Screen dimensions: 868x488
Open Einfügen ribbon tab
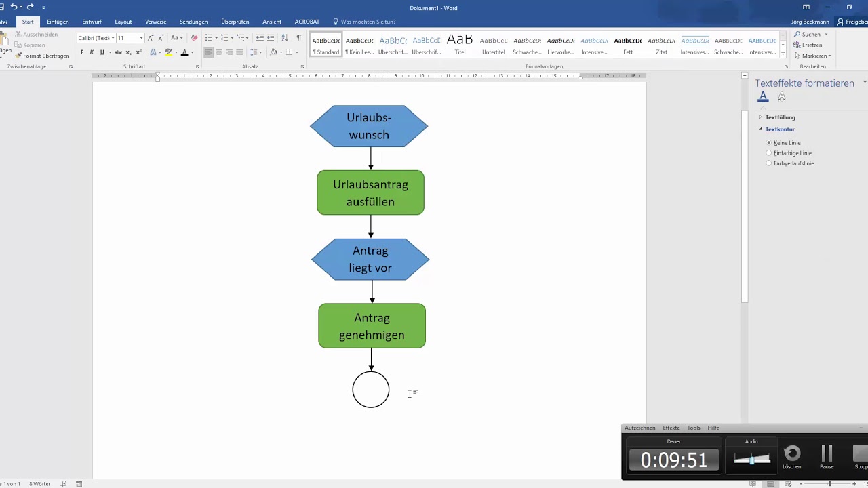pos(58,22)
